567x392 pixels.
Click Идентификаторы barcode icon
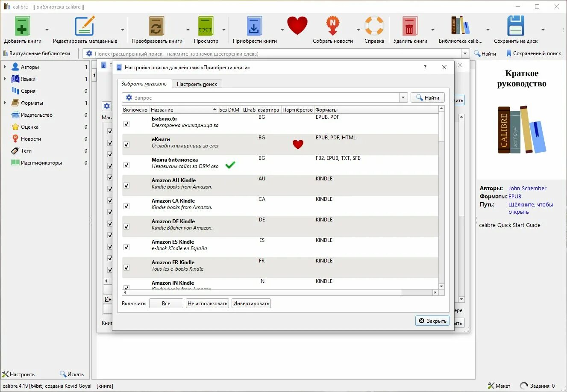click(x=15, y=162)
